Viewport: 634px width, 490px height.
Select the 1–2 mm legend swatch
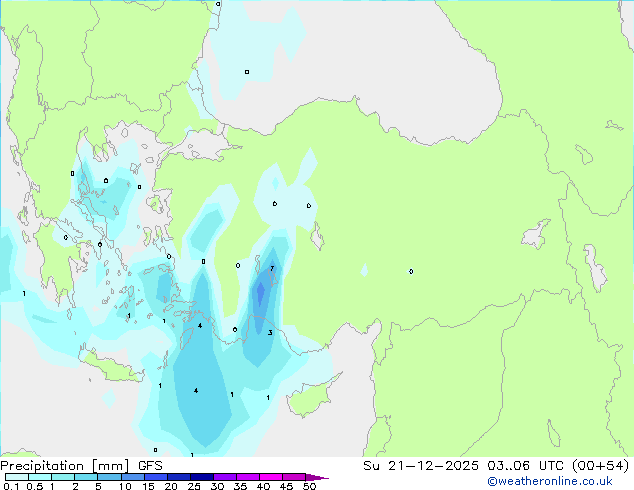63,477
